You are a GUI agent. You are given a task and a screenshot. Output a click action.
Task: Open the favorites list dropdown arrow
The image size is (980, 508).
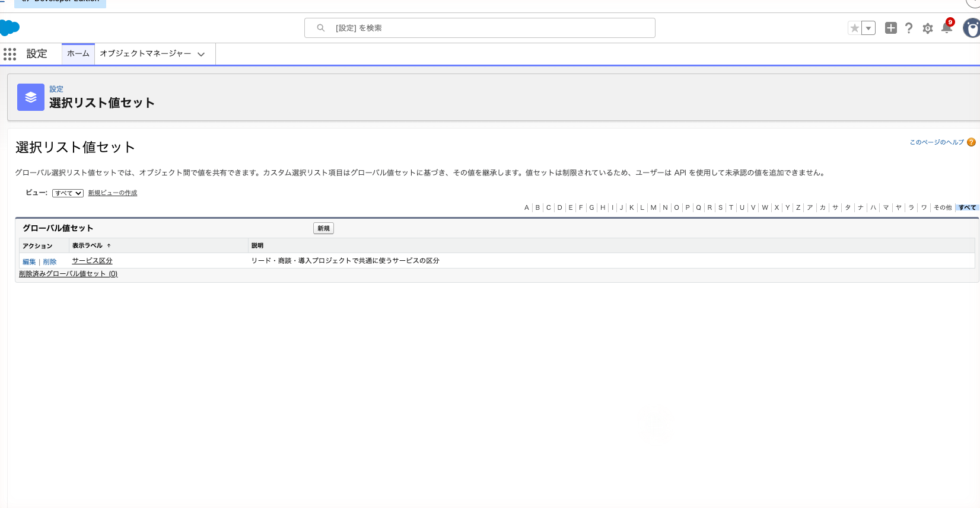pos(868,28)
